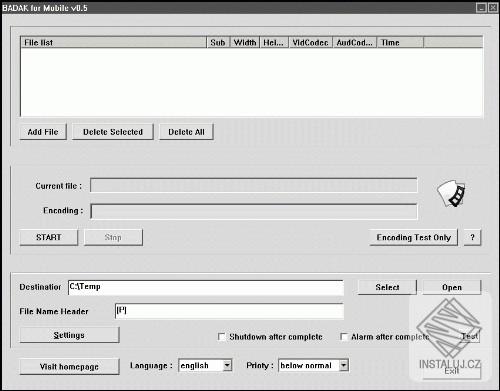Viewport: 500px width, 391px height.
Task: Select the Height column header
Action: 274,42
